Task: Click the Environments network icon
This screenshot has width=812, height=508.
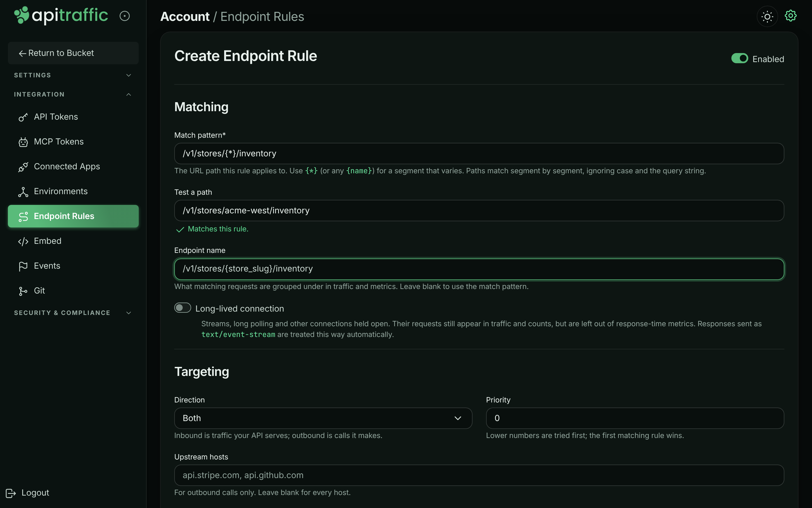Action: pyautogui.click(x=23, y=192)
